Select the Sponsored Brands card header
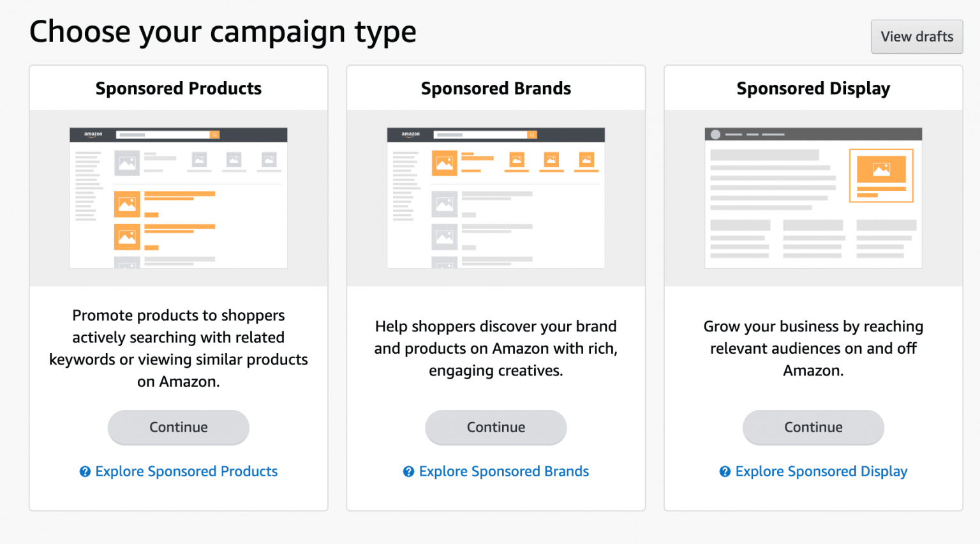The image size is (980, 544). point(496,88)
